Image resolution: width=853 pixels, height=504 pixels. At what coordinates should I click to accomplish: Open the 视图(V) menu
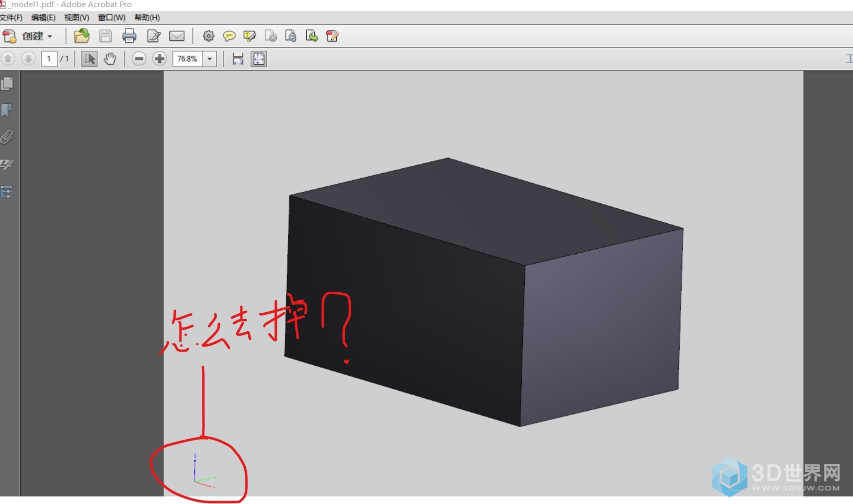pyautogui.click(x=76, y=17)
